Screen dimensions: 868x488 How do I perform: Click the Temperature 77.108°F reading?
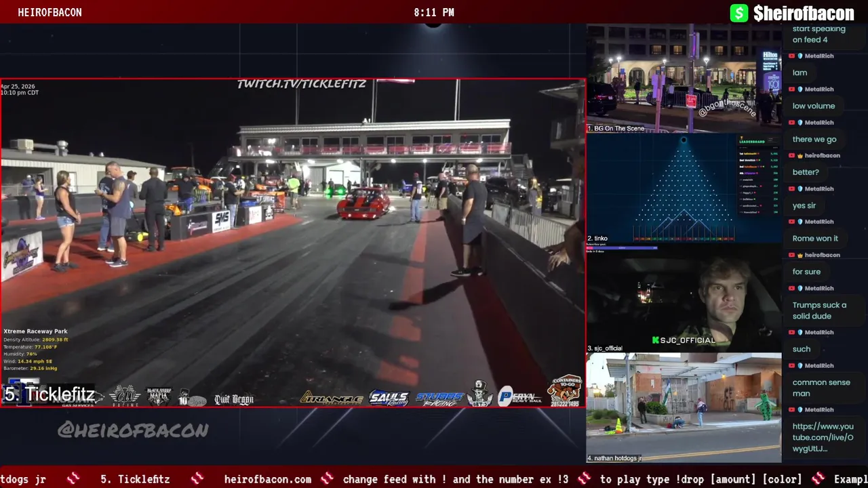[x=30, y=347]
